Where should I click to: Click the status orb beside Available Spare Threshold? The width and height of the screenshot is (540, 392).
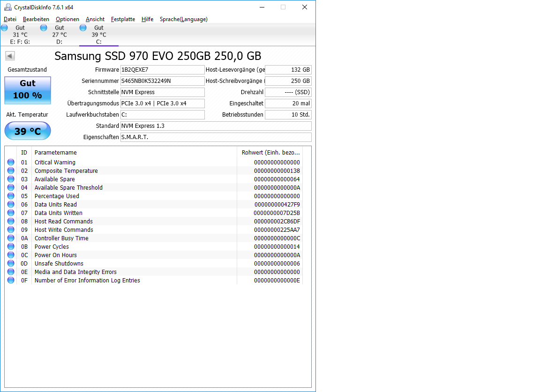pos(11,187)
